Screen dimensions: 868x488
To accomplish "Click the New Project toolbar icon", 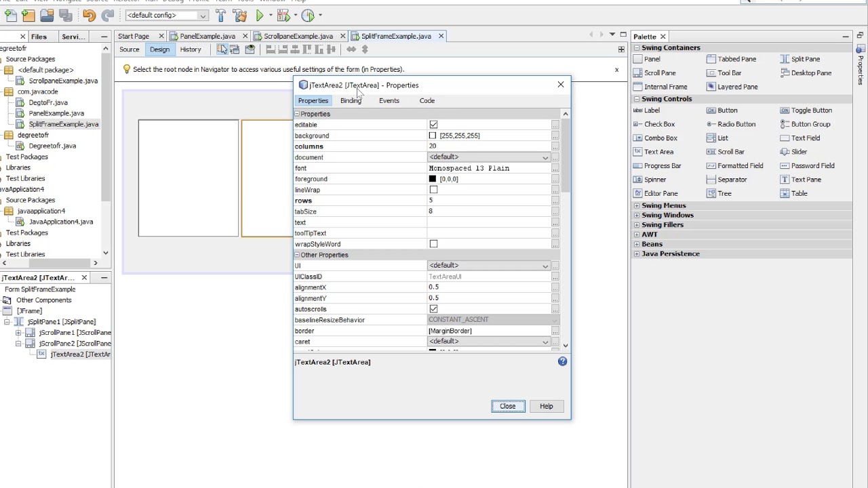I will (28, 15).
